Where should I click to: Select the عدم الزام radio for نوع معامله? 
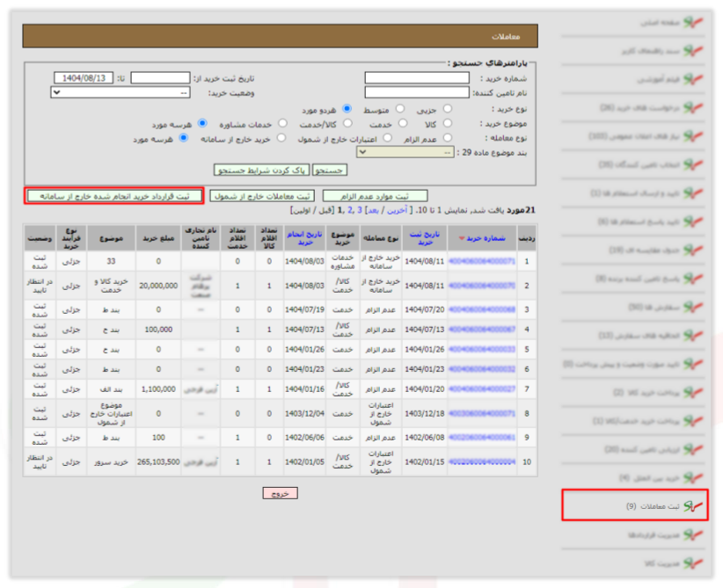(x=448, y=138)
